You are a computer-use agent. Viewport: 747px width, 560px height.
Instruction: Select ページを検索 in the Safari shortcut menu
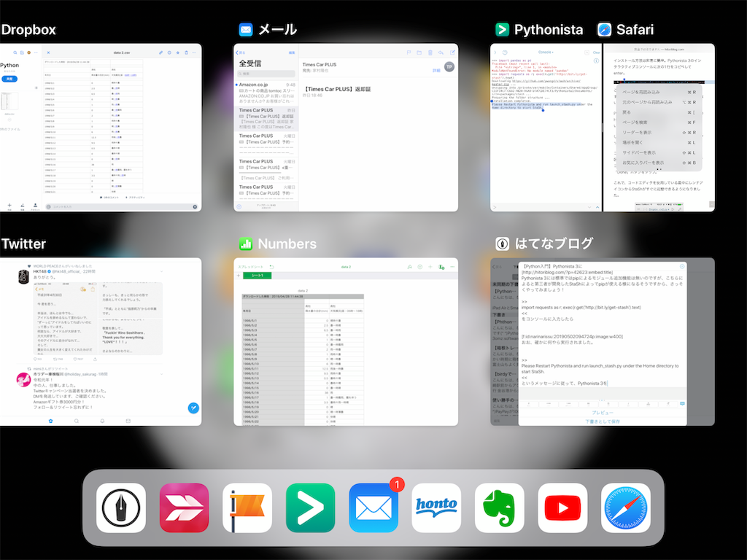pos(659,122)
